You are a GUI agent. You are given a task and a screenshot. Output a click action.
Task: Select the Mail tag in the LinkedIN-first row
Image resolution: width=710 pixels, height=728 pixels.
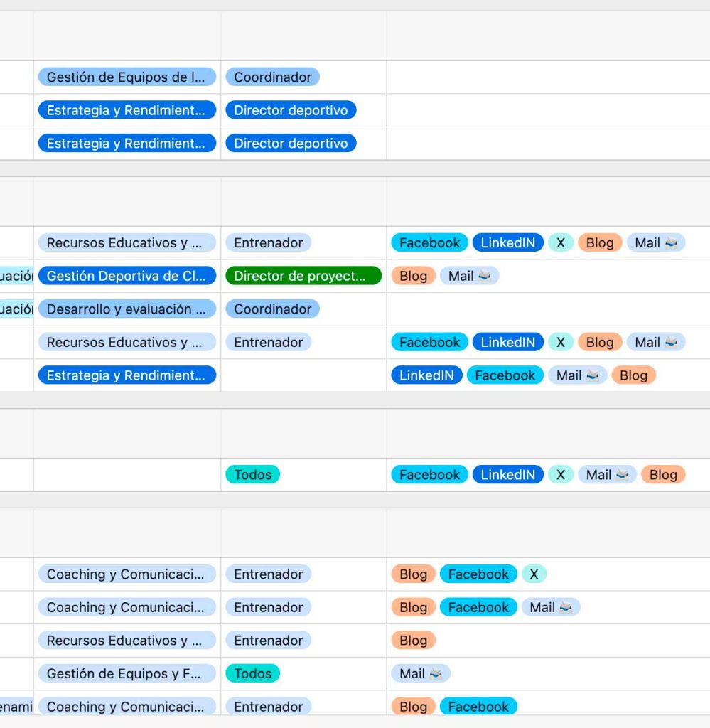577,375
